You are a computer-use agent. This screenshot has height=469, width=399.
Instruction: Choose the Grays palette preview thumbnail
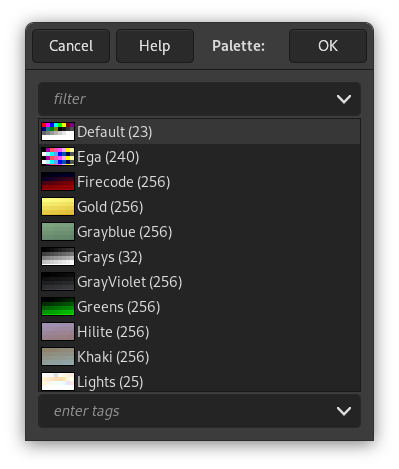point(58,257)
